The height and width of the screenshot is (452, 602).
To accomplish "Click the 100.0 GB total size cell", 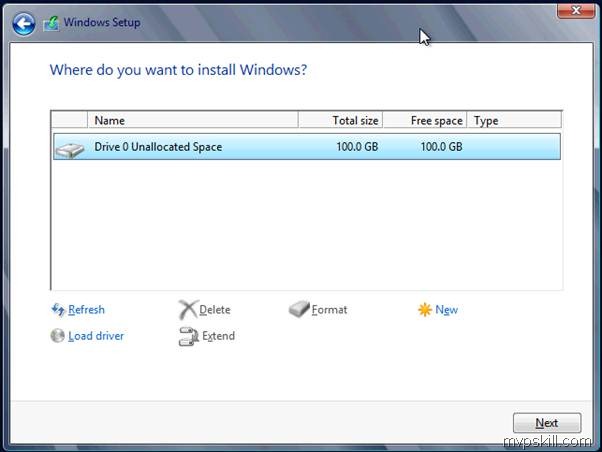I will [x=357, y=147].
